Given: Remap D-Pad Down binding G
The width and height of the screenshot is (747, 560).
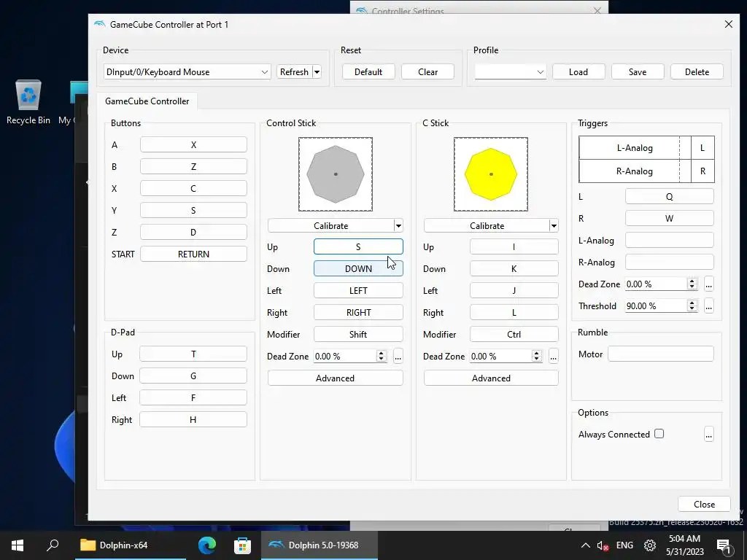Looking at the screenshot, I should click(x=193, y=376).
